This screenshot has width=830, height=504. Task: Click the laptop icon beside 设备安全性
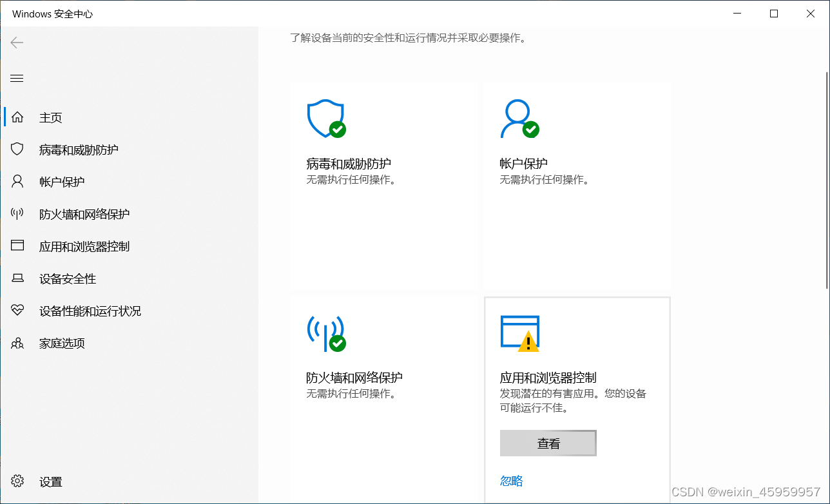coord(17,278)
